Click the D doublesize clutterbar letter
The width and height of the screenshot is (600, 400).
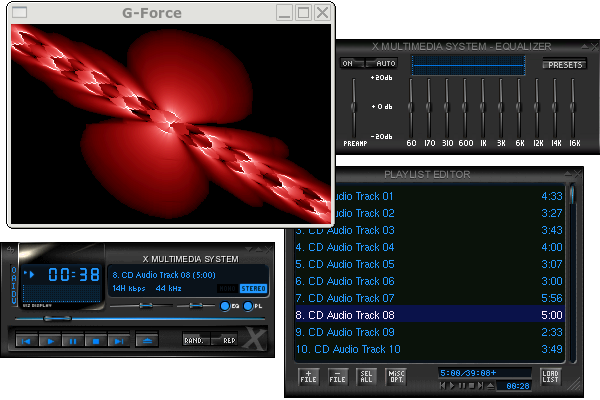[14, 293]
